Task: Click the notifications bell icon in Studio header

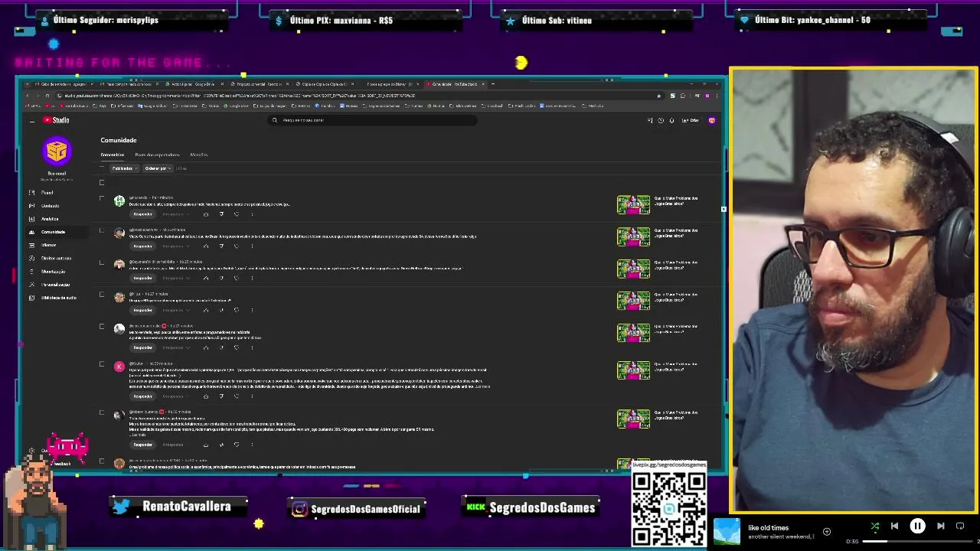Action: tap(671, 120)
